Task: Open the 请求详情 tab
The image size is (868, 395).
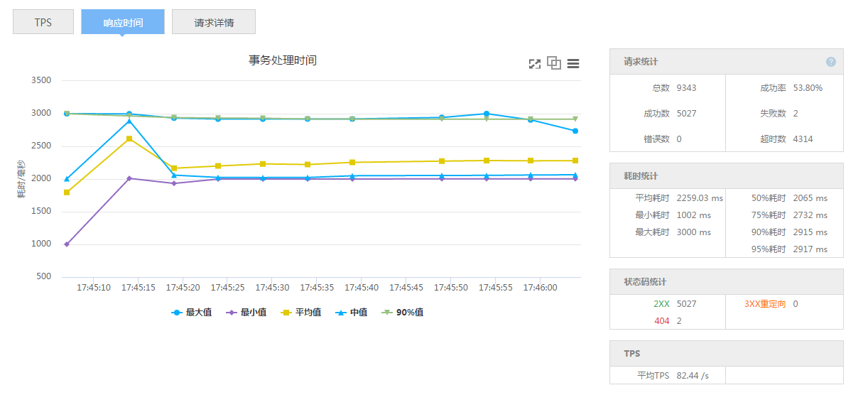Action: point(214,22)
